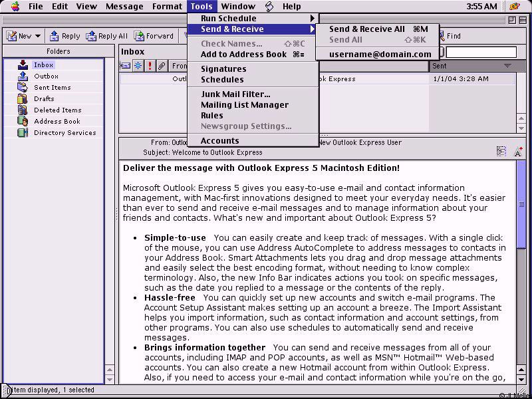The image size is (532, 399).
Task: Select the message dated 1/1/04 3:28 AM
Action: click(317, 79)
